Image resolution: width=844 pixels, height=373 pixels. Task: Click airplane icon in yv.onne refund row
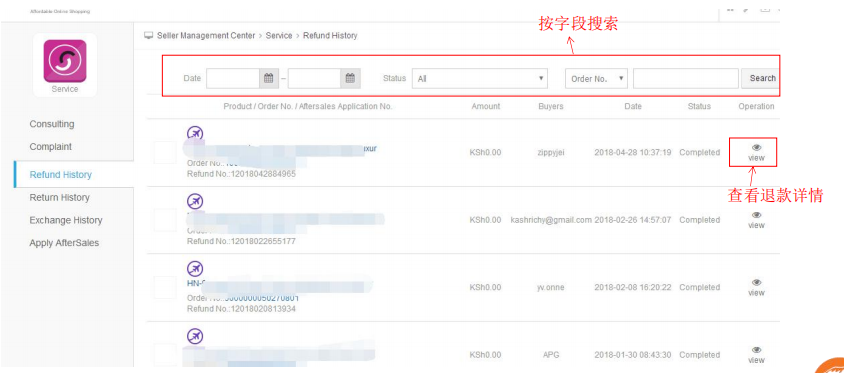coord(195,269)
